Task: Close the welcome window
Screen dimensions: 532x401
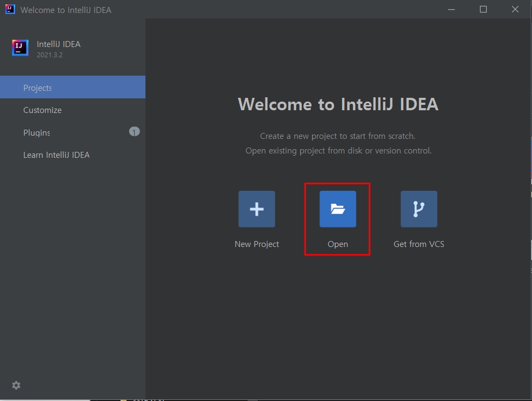Action: [x=515, y=9]
